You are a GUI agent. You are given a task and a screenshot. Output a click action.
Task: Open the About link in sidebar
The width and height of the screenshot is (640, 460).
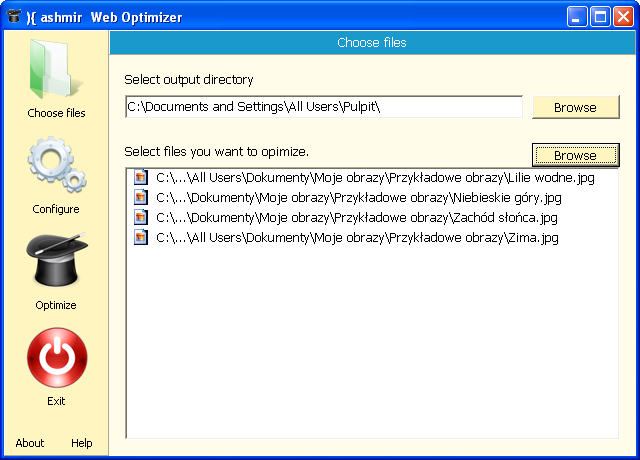click(30, 443)
